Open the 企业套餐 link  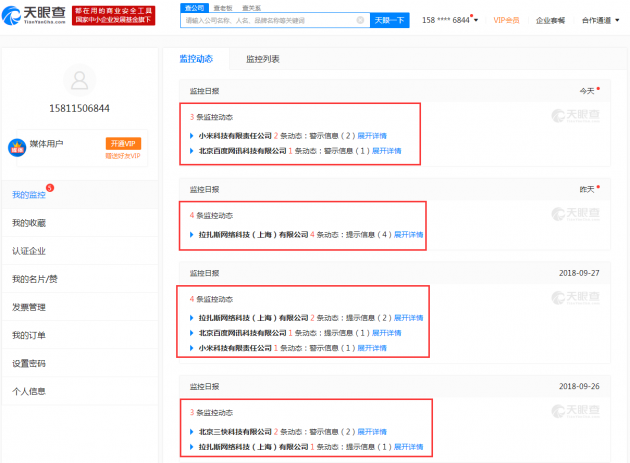point(550,20)
